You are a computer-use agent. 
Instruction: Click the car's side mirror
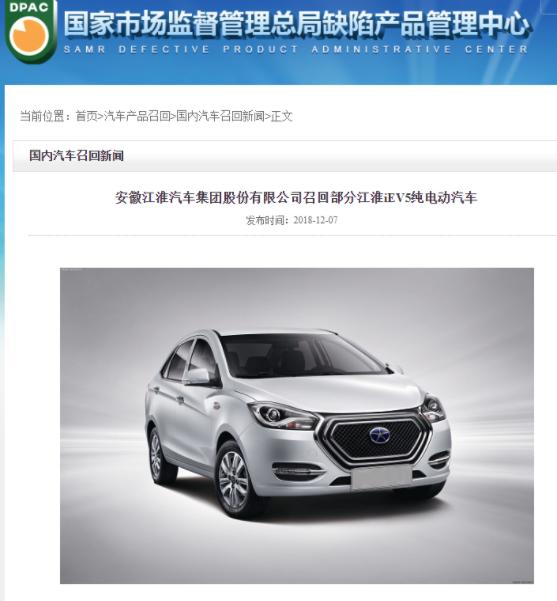click(x=198, y=376)
